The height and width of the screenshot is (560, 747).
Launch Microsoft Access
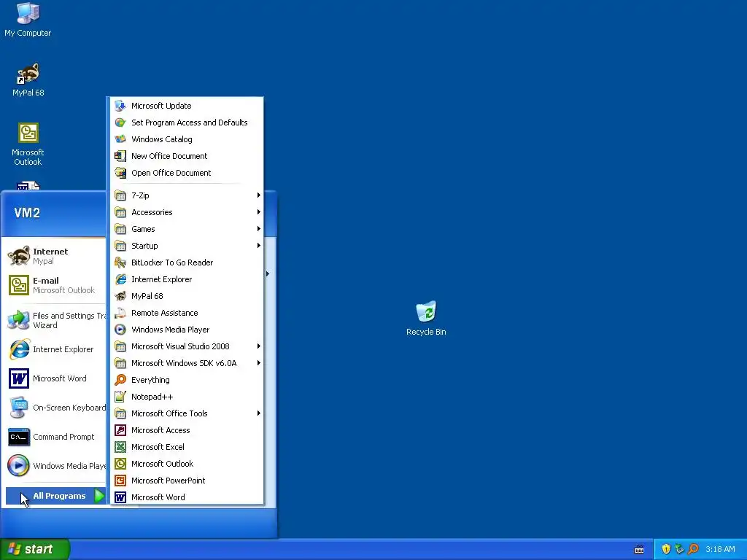coord(187,430)
